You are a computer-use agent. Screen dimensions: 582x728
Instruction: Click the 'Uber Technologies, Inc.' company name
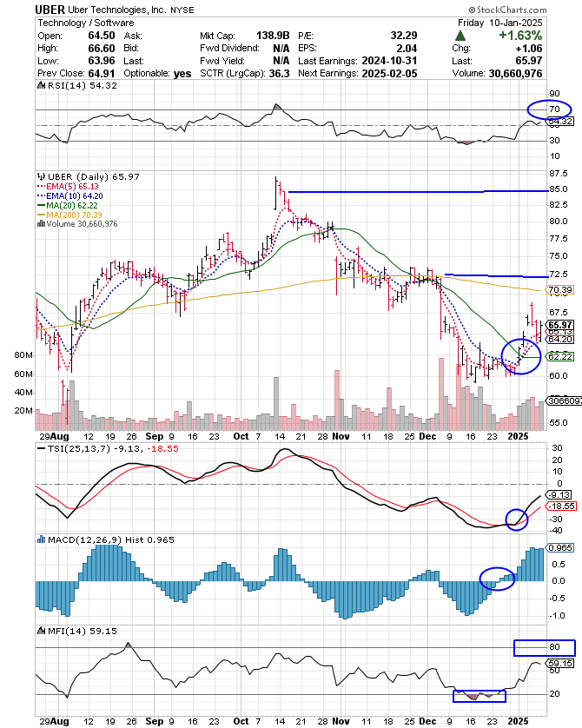tap(117, 10)
